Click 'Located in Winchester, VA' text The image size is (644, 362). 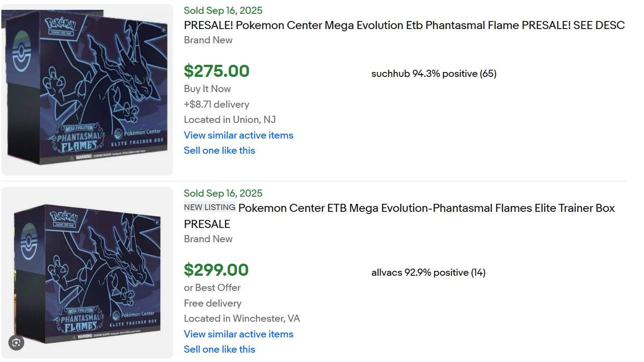point(241,319)
